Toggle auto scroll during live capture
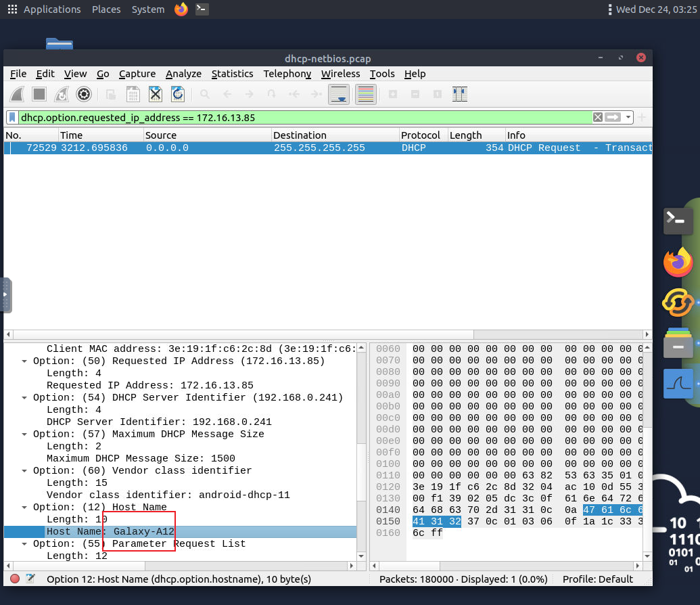 (x=339, y=94)
